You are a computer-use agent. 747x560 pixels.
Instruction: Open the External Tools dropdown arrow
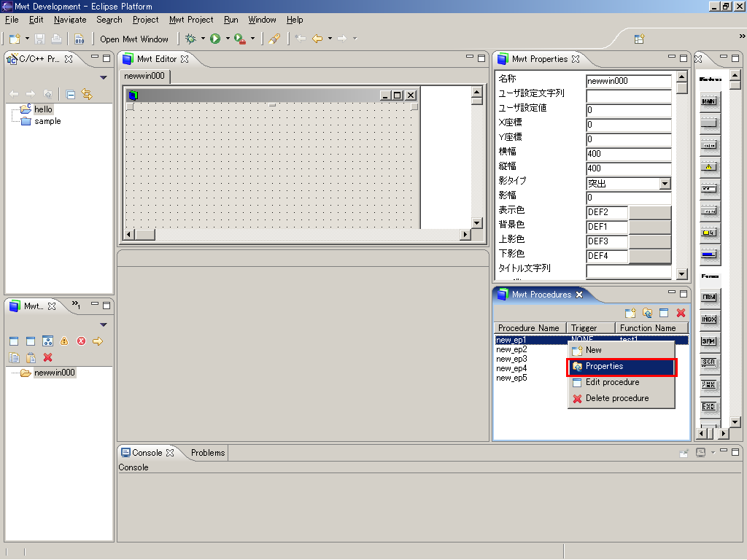[252, 39]
